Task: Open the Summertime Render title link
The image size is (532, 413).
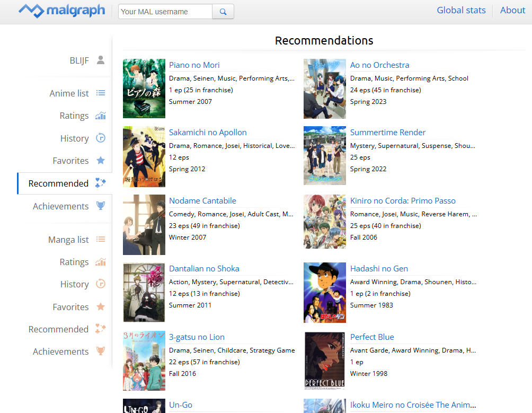Action: click(x=387, y=133)
